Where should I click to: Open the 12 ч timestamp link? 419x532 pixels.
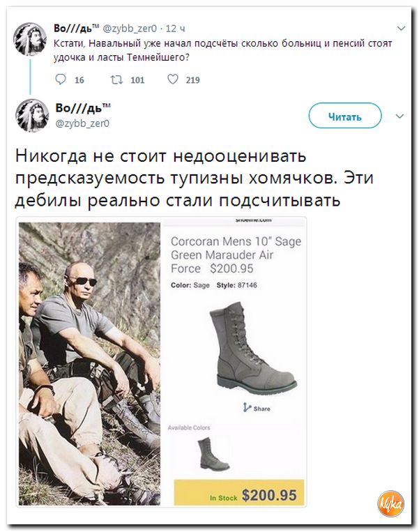(x=175, y=29)
